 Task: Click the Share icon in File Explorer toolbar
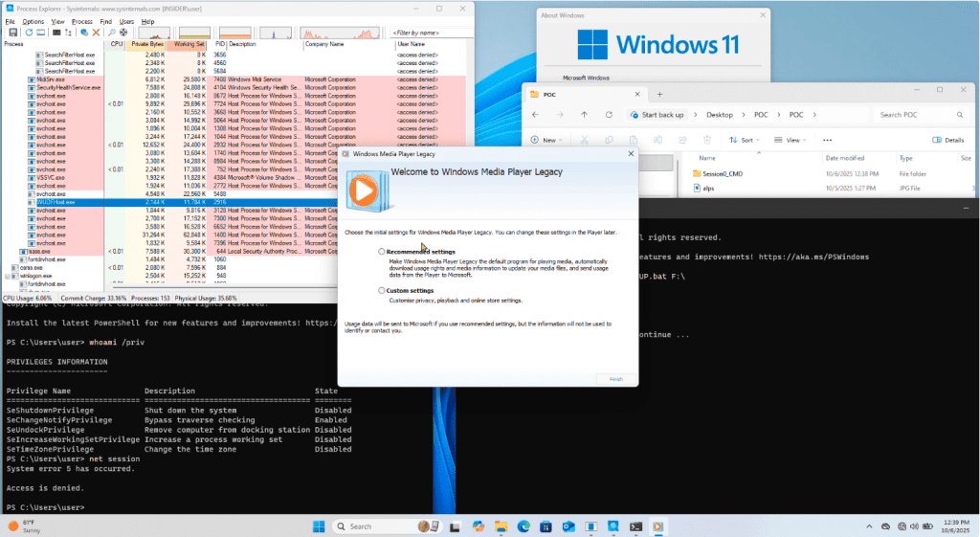click(x=682, y=140)
